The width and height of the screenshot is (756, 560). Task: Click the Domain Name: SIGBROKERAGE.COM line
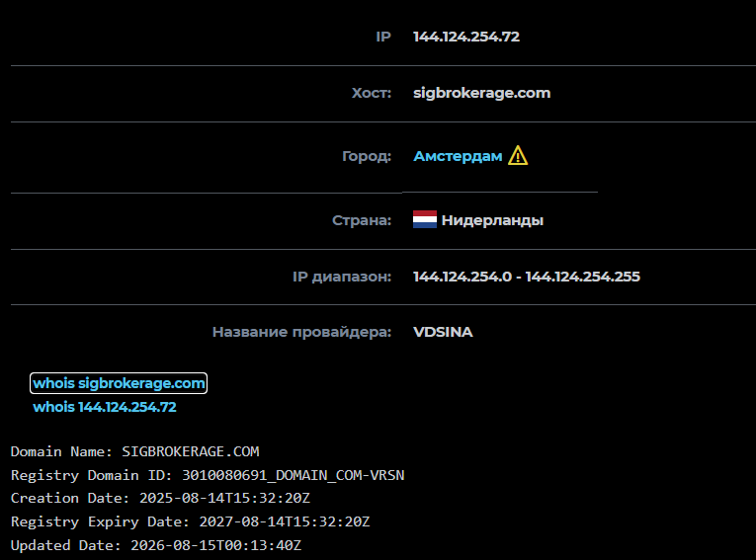[x=135, y=451]
